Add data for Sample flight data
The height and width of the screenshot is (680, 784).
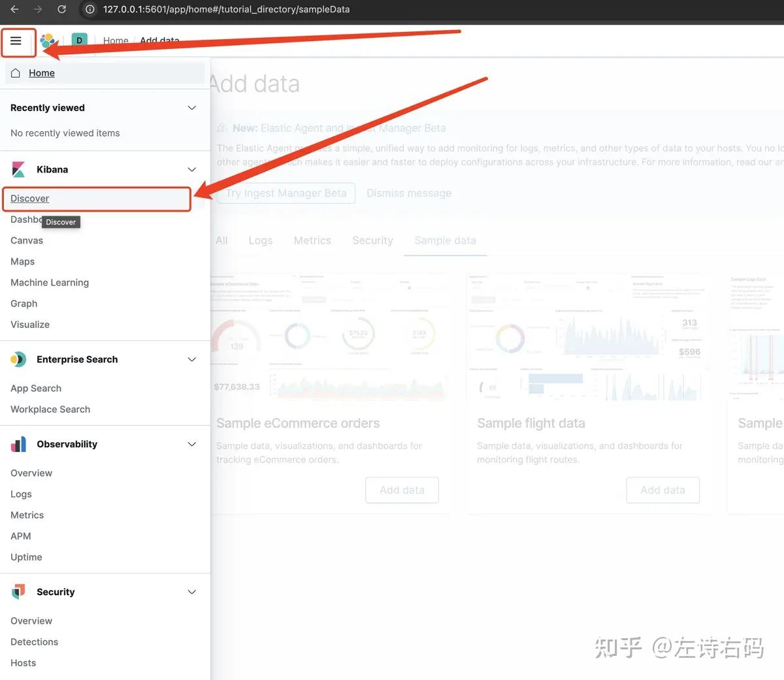[663, 490]
